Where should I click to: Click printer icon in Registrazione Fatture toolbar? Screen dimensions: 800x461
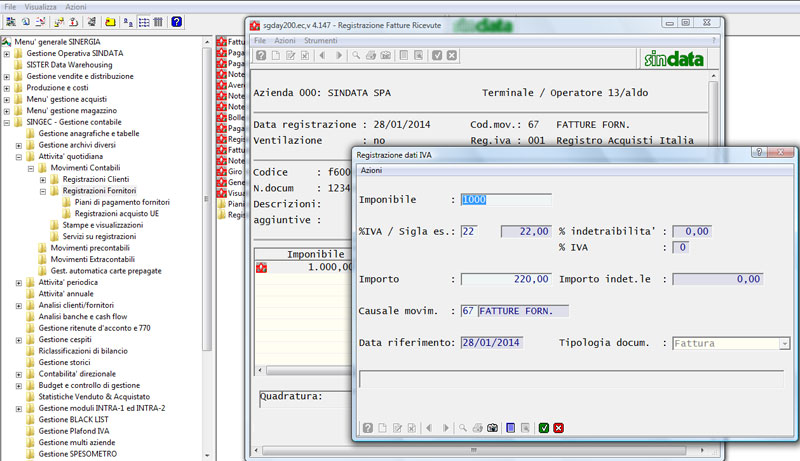pos(371,56)
